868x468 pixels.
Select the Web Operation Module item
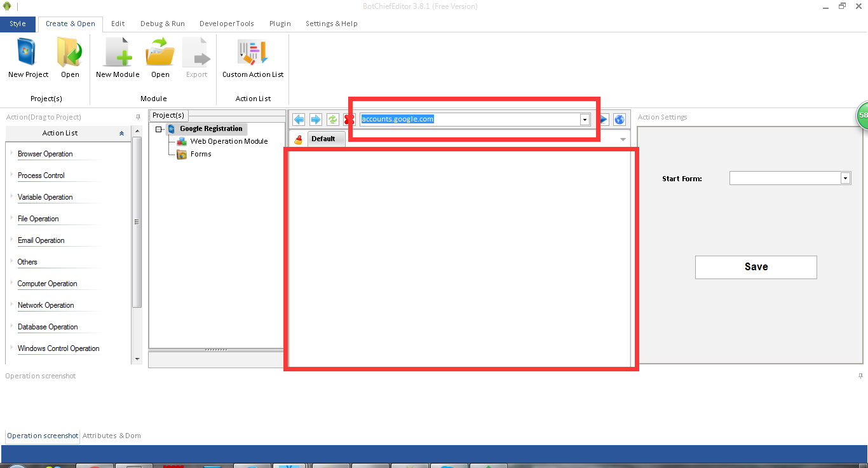click(x=229, y=141)
